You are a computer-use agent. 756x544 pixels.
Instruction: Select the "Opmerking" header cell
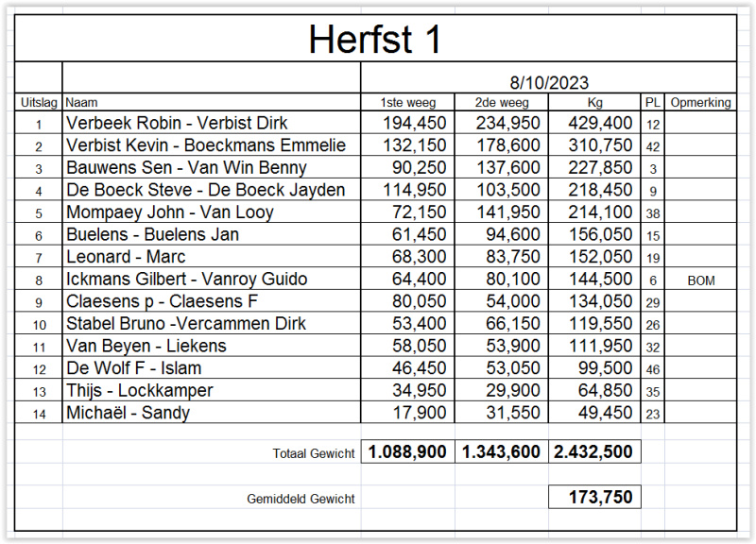[700, 102]
